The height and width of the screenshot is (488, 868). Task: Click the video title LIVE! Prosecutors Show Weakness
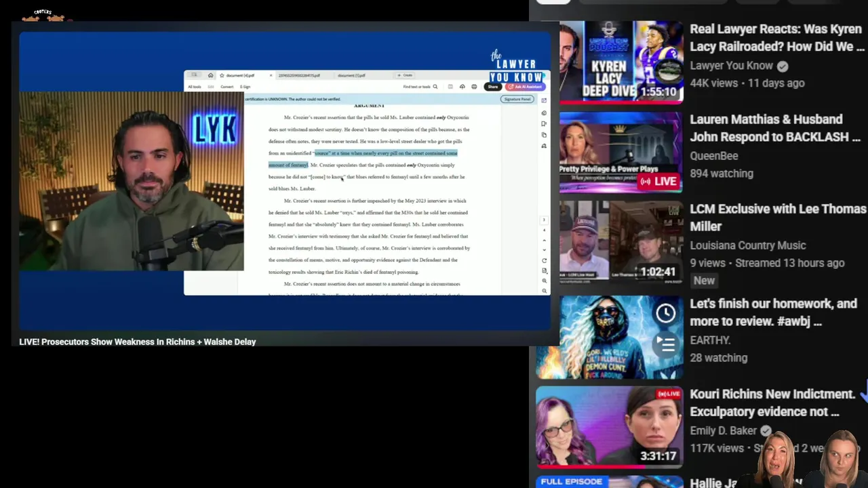point(137,342)
